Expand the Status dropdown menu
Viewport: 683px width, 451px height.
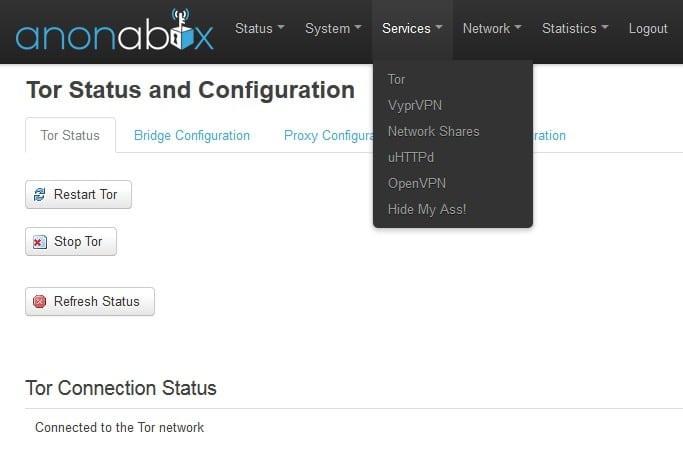(259, 29)
